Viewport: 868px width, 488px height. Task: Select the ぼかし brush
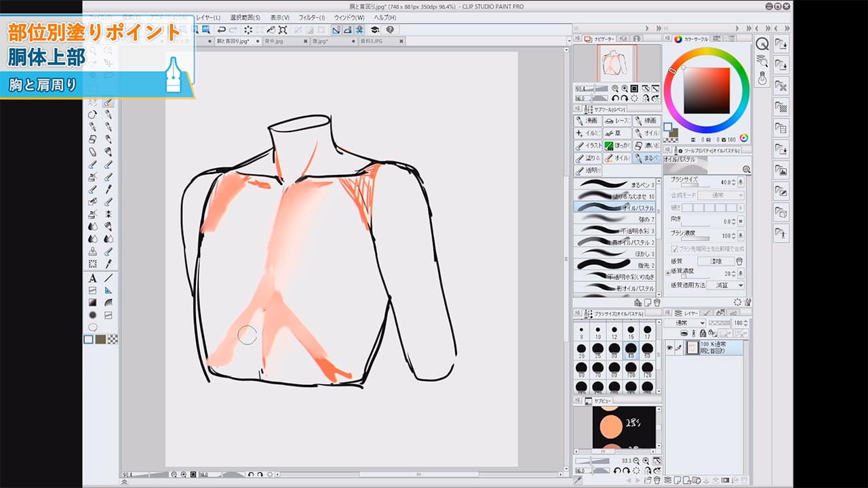tap(615, 253)
